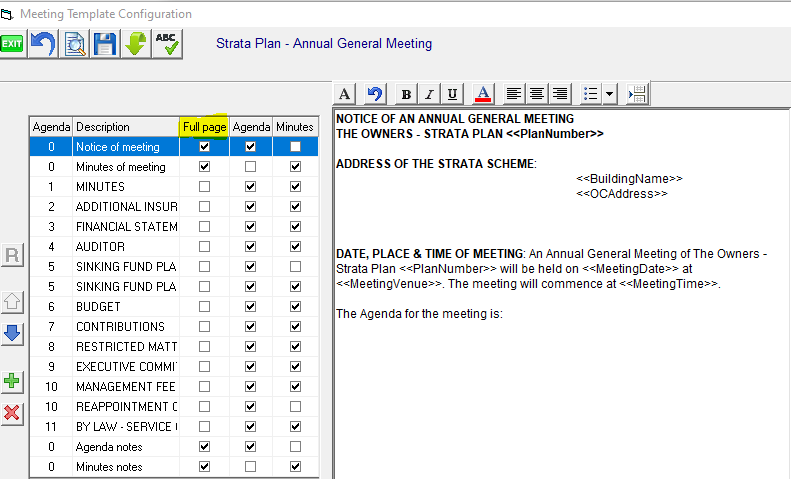The height and width of the screenshot is (479, 791).
Task: Select the BUDGET agenda row
Action: tap(174, 307)
